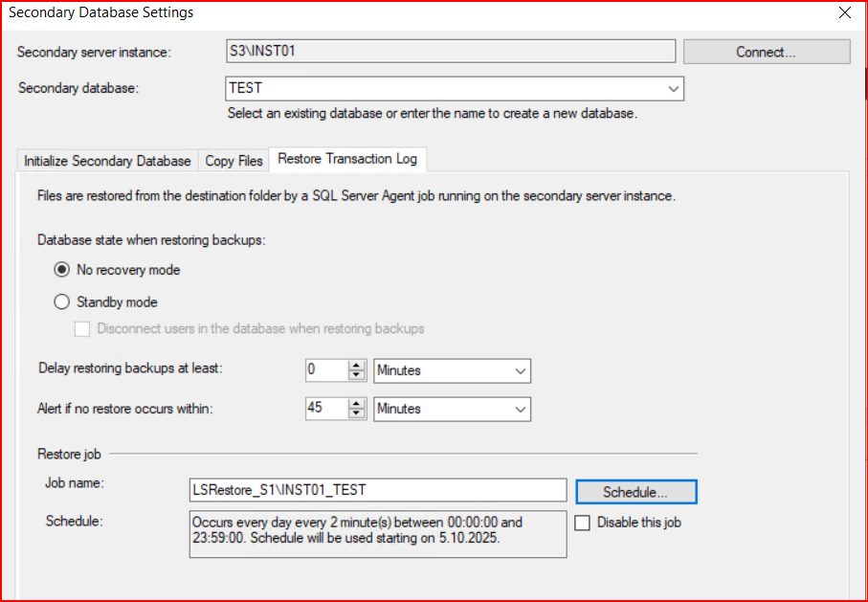Image resolution: width=868 pixels, height=602 pixels.
Task: Increase delay restoring backups value
Action: pyautogui.click(x=358, y=366)
